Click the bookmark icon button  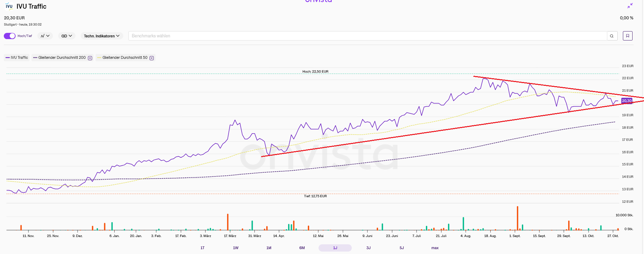tap(627, 36)
